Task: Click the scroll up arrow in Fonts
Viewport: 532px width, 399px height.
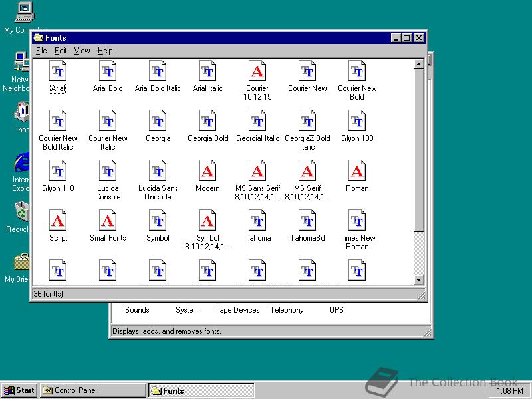Action: click(419, 64)
